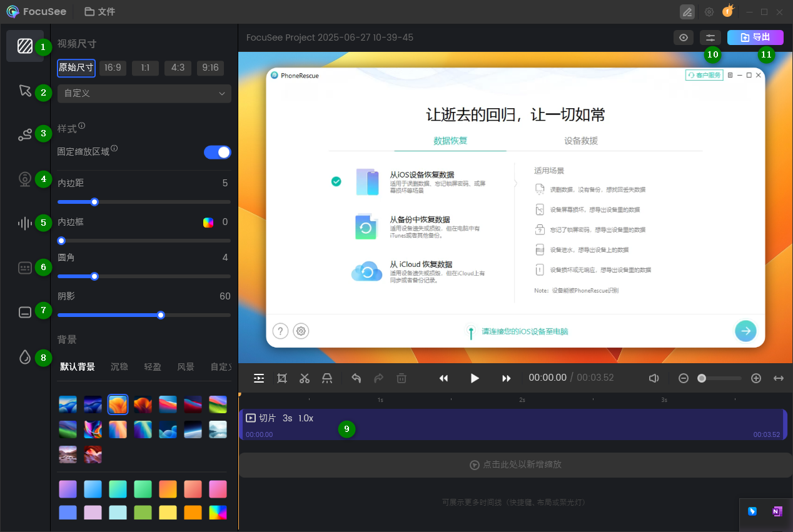
Task: Switch to the 默认背景 tab
Action: click(x=78, y=367)
